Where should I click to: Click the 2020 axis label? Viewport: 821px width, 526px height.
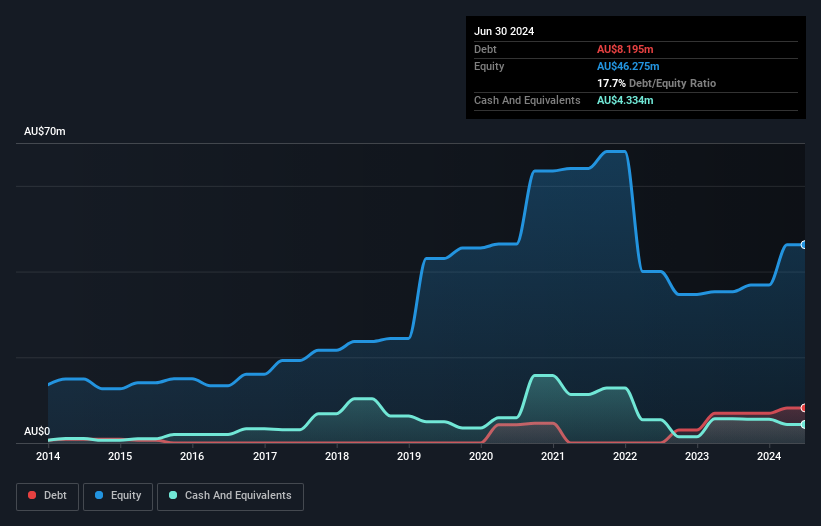481,456
